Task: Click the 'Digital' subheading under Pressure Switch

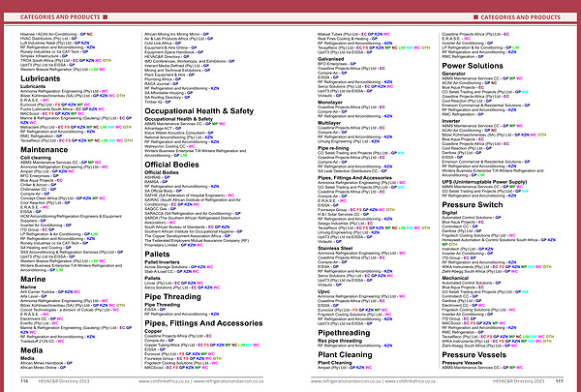Action: click(x=449, y=213)
